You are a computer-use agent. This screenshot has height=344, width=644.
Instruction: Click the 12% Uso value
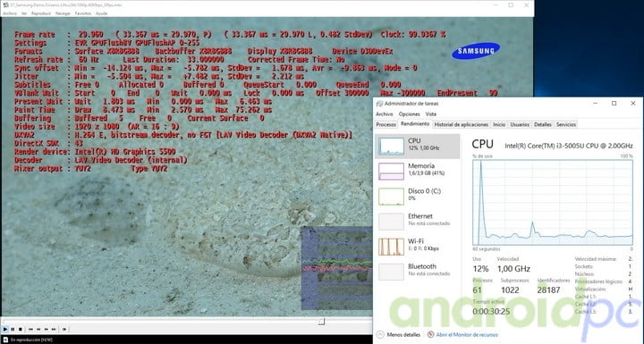pyautogui.click(x=480, y=268)
